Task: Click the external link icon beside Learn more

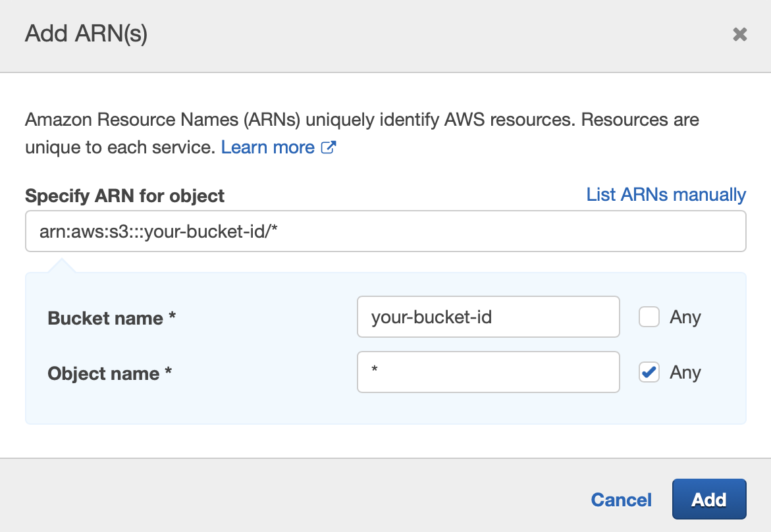Action: pyautogui.click(x=329, y=147)
